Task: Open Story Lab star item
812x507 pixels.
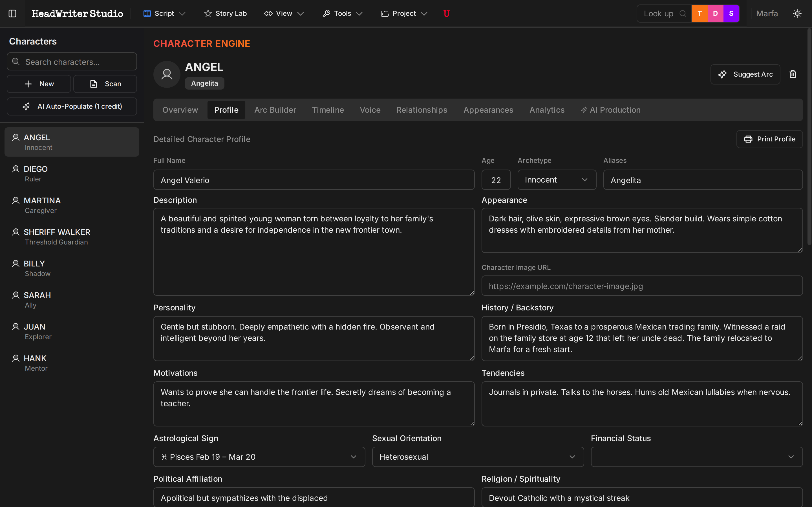Action: (226, 14)
